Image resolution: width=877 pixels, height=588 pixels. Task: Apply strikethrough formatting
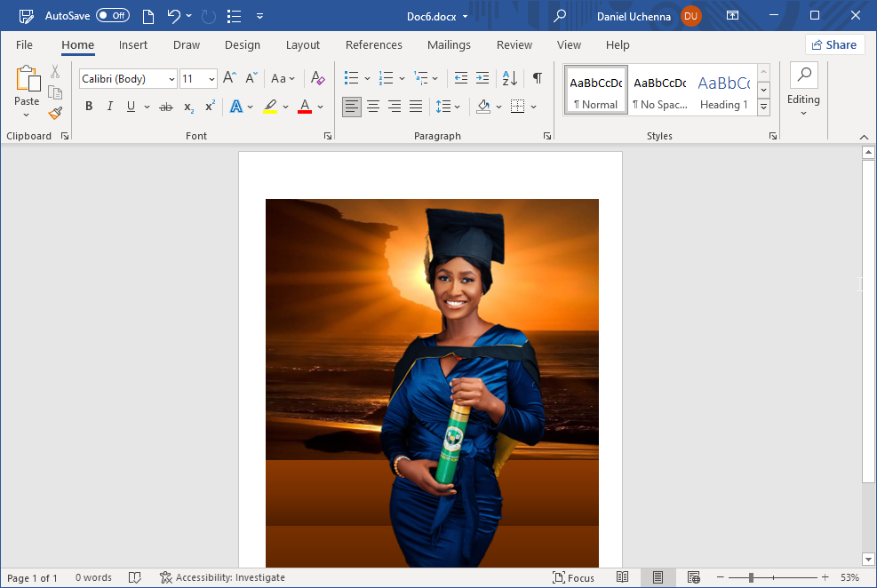165,107
